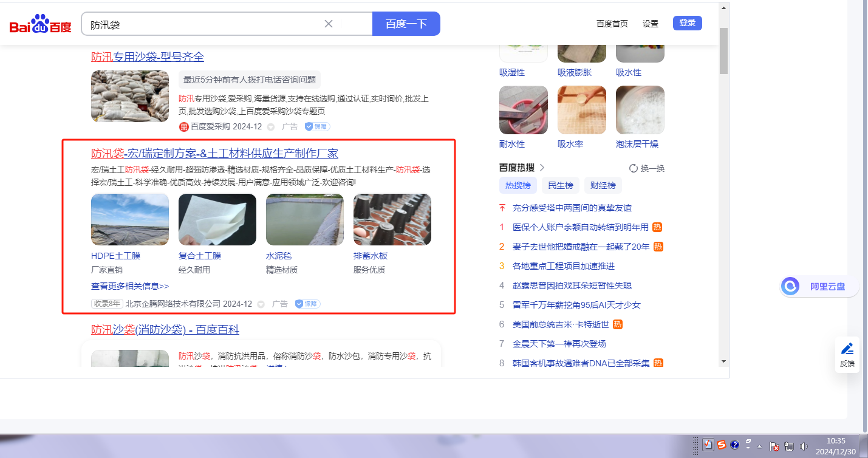Viewport: 868px width, 458px height.
Task: Open the 防汛袋-宏/瑞定制方案 result title
Action: tap(214, 154)
